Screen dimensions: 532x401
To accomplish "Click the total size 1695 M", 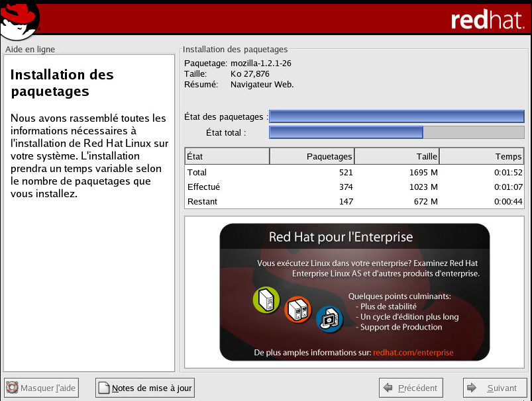I will click(423, 172).
